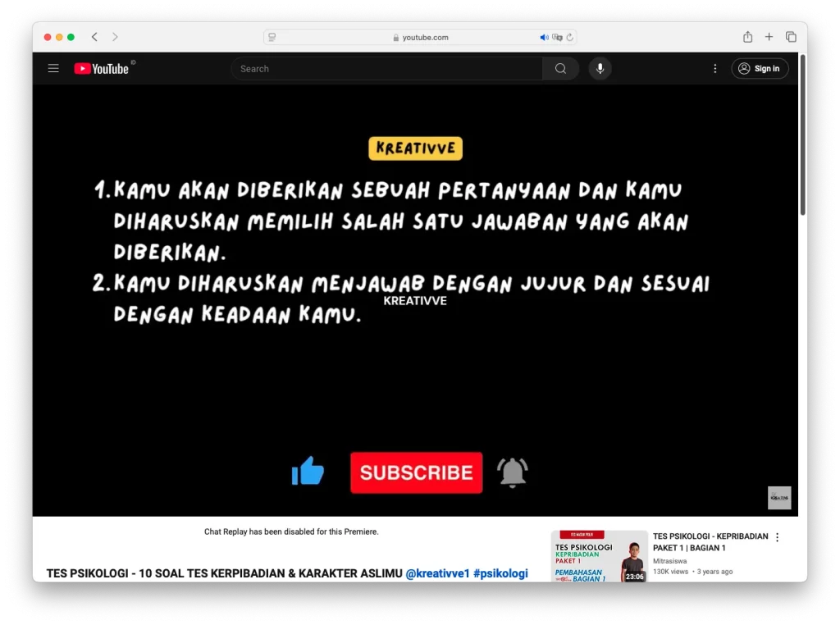Open the @kreativve1 channel link

(437, 573)
